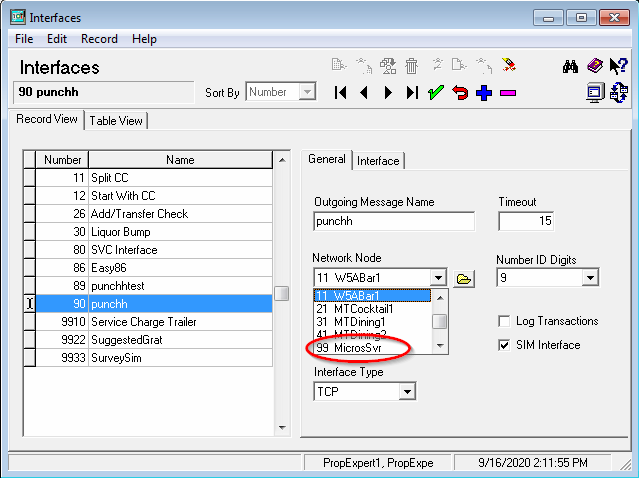Select the punchhtest row
Viewport: 639px width, 478px height.
point(154,286)
